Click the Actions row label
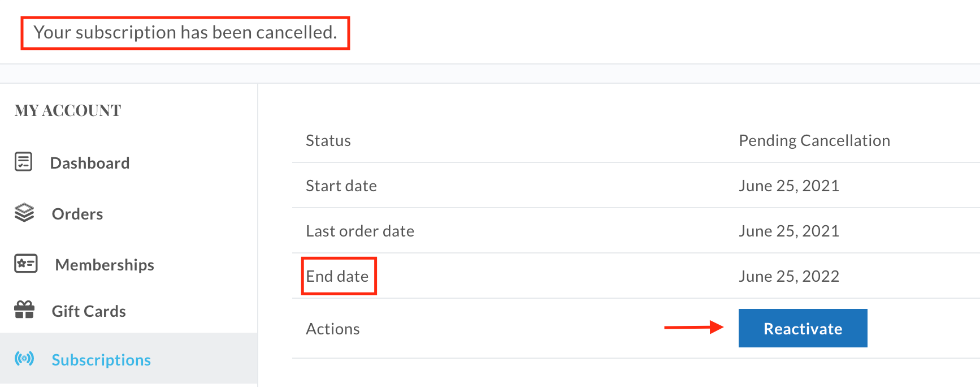980x387 pixels. [x=333, y=329]
